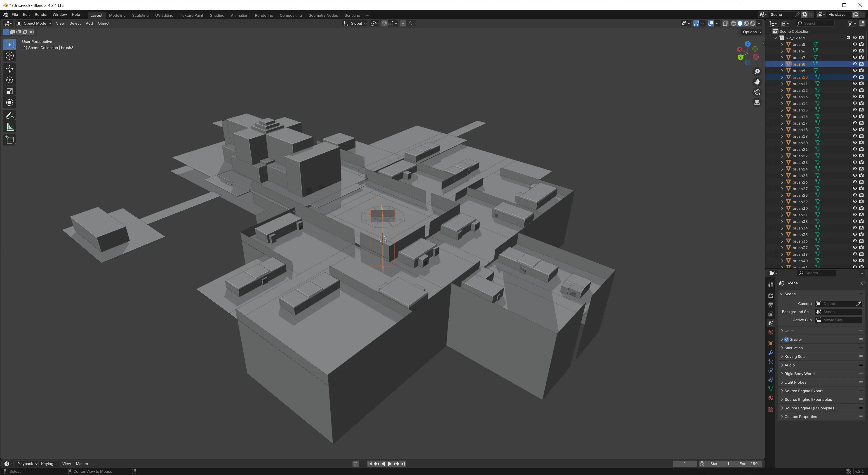Open the timeline Keying popover

tap(49, 464)
